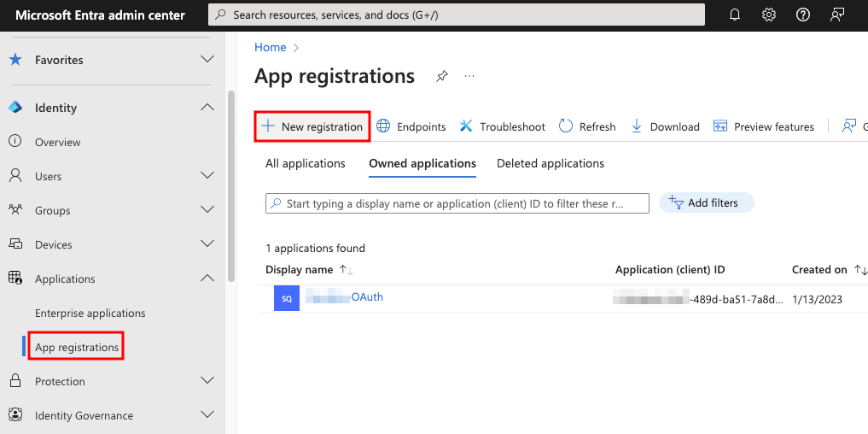868x434 pixels.
Task: Switch to All applications tab
Action: coord(305,163)
